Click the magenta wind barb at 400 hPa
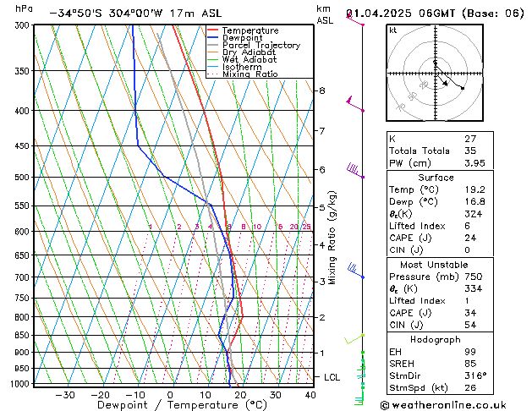This screenshot has height=411, width=532. click(355, 105)
